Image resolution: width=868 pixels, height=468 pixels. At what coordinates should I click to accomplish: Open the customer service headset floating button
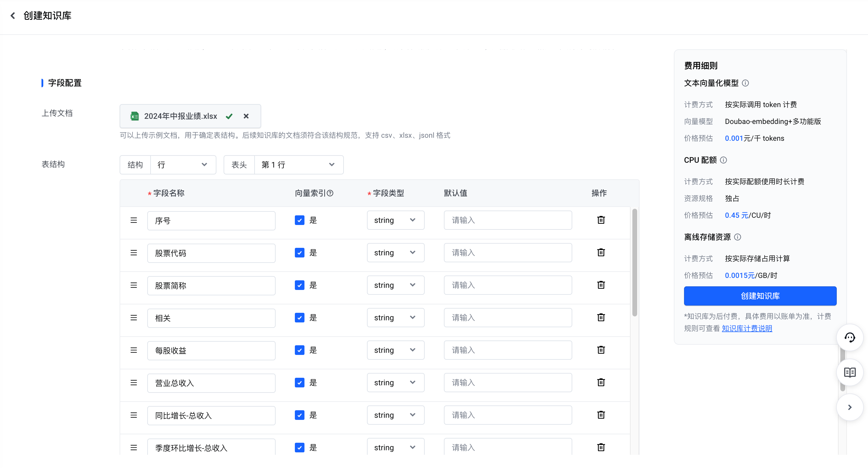point(849,337)
